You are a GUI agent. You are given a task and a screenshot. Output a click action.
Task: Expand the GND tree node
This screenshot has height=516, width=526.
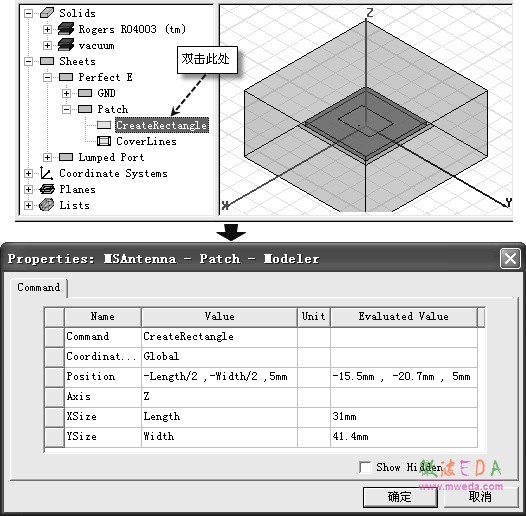click(66, 93)
